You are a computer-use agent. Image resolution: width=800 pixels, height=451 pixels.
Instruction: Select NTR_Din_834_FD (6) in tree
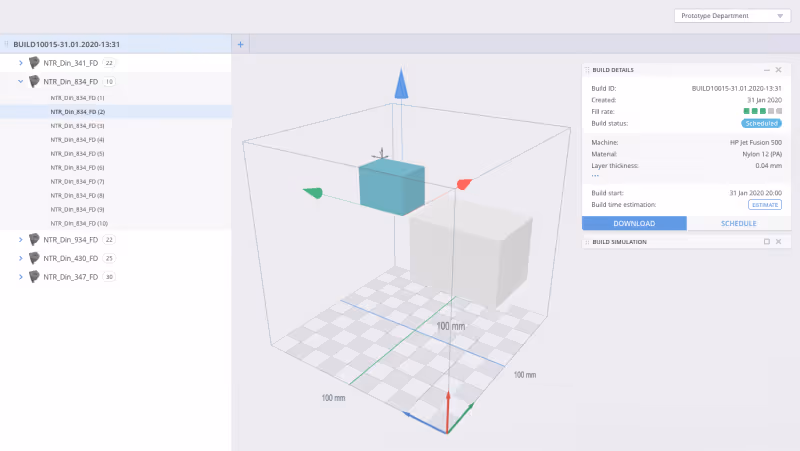(x=78, y=167)
